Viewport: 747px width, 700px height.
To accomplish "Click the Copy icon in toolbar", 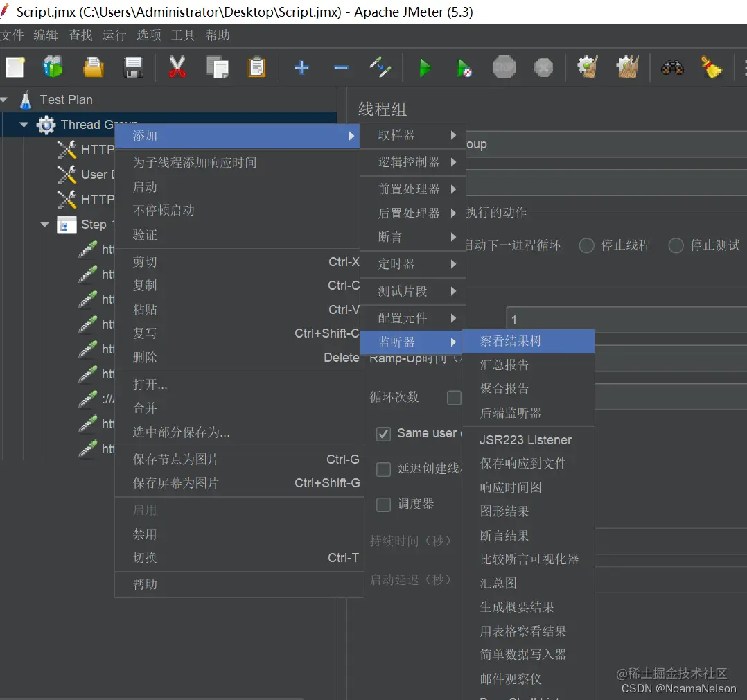I will (218, 67).
